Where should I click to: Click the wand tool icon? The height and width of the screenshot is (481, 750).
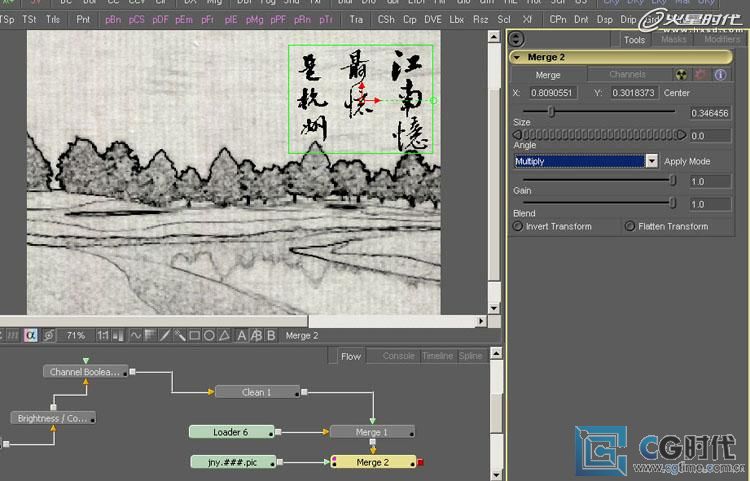point(180,336)
